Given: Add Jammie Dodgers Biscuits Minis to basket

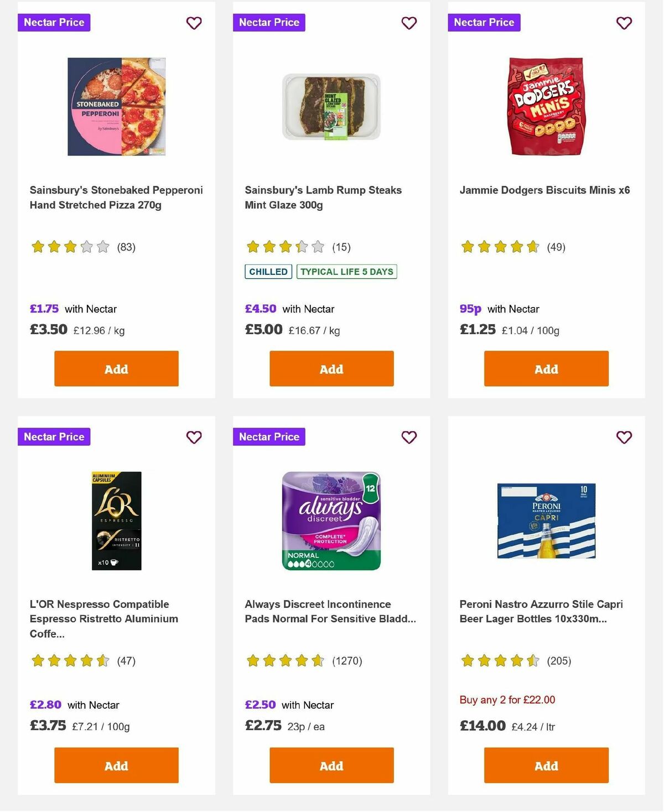Looking at the screenshot, I should click(546, 368).
